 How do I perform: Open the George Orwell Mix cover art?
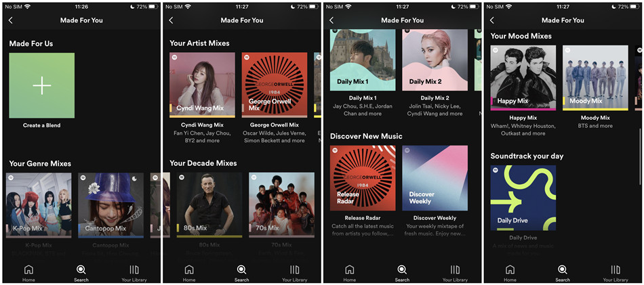click(275, 85)
